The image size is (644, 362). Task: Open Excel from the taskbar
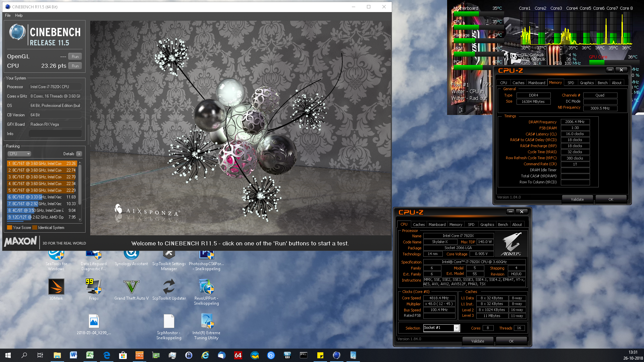pos(90,355)
